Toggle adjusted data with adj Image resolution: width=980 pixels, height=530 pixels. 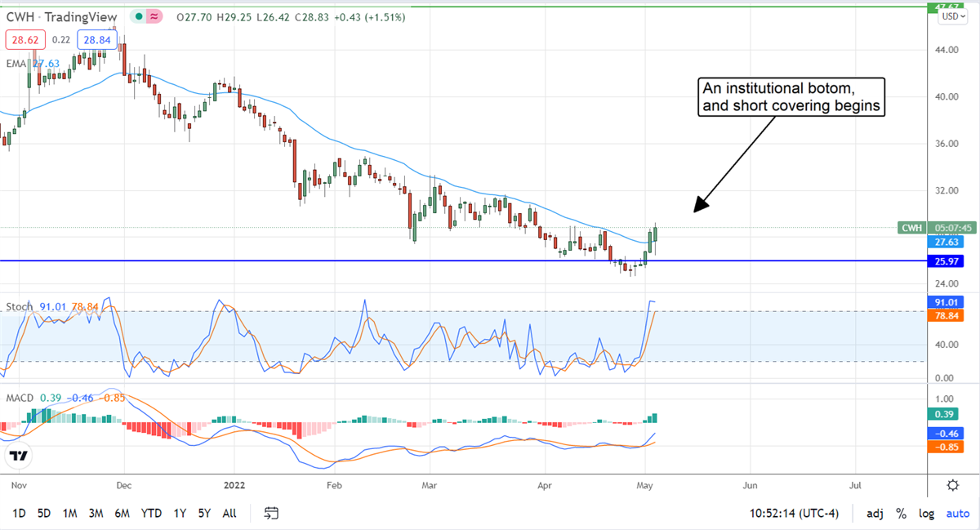(875, 514)
